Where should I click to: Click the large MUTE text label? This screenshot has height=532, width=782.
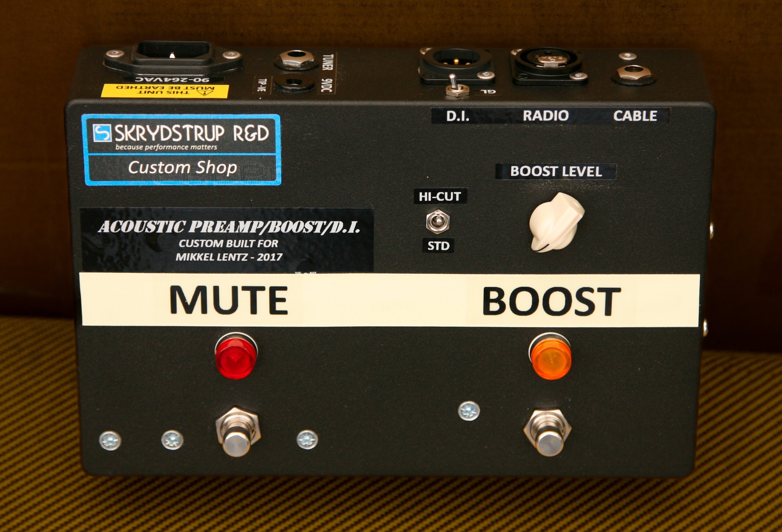(x=229, y=300)
